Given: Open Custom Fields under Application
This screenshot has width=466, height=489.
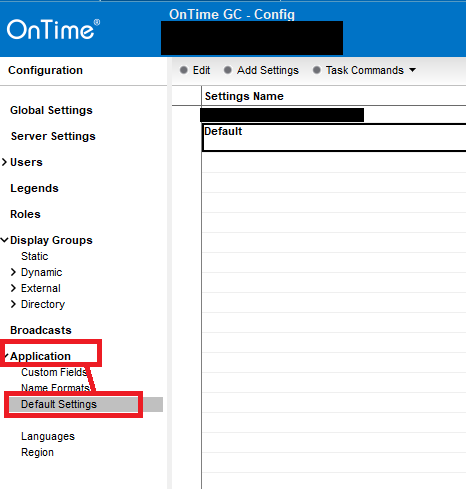Looking at the screenshot, I should tap(54, 372).
